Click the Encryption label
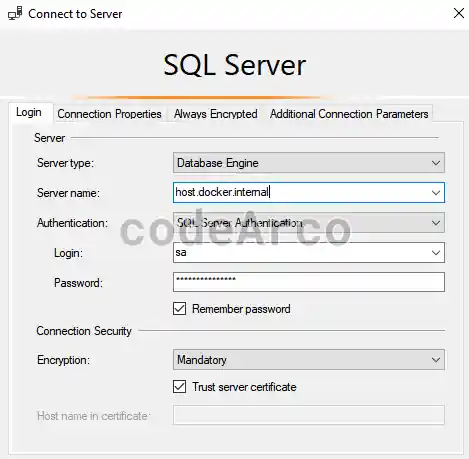The width and height of the screenshot is (469, 459). 63,360
